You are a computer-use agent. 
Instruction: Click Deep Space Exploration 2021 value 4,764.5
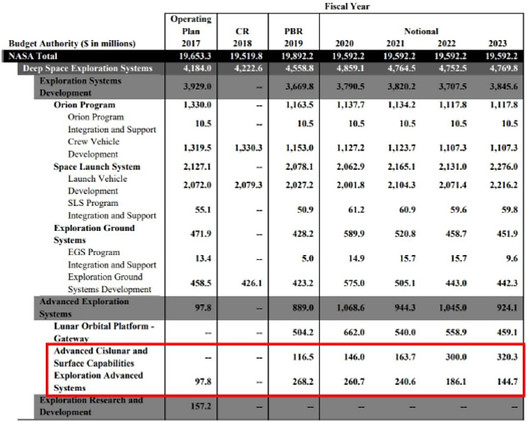402,68
